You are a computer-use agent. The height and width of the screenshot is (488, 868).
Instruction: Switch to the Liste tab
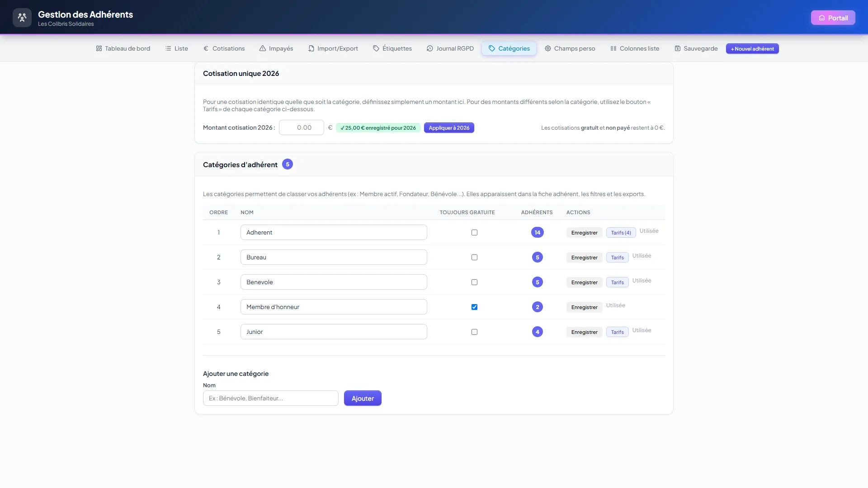tap(177, 48)
